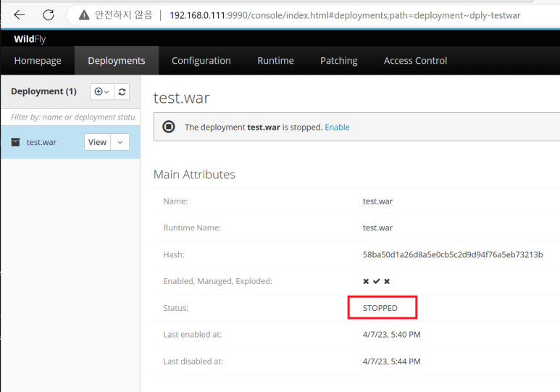This screenshot has width=560, height=392.
Task: Go back with browser back arrow
Action: tap(20, 14)
